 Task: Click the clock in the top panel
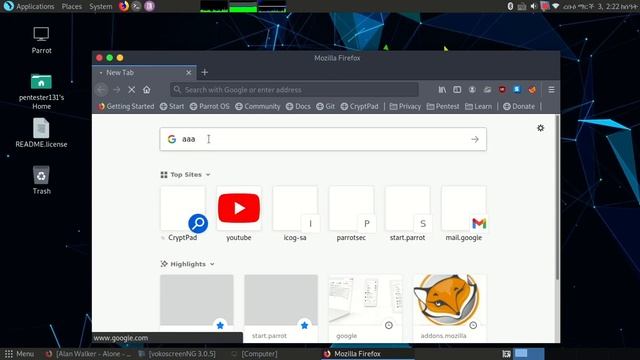(601, 6)
